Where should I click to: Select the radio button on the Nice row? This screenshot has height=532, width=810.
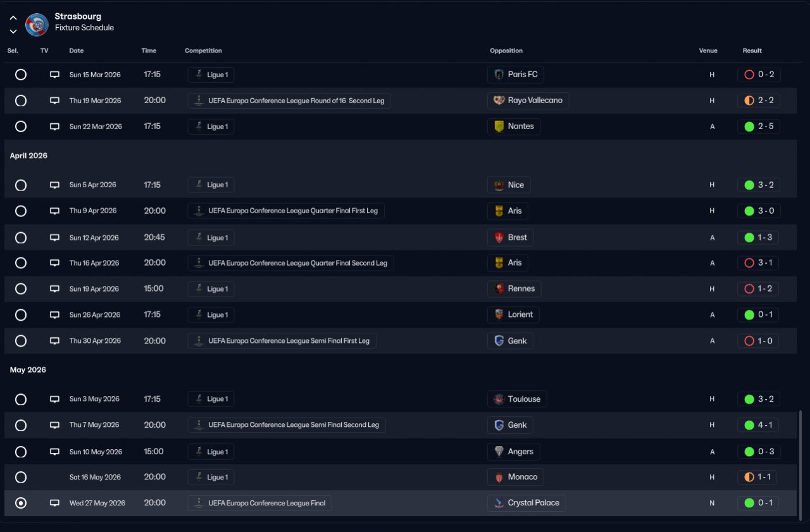click(21, 185)
